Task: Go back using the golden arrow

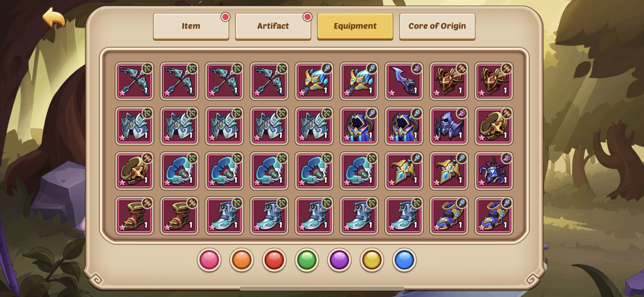Action: pos(54,17)
